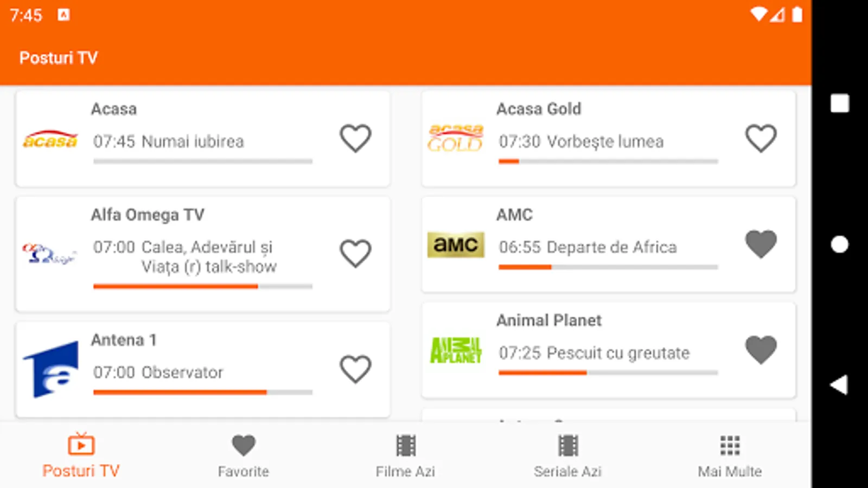Open the Mai Multe menu tab
The image size is (868, 488).
point(730,456)
